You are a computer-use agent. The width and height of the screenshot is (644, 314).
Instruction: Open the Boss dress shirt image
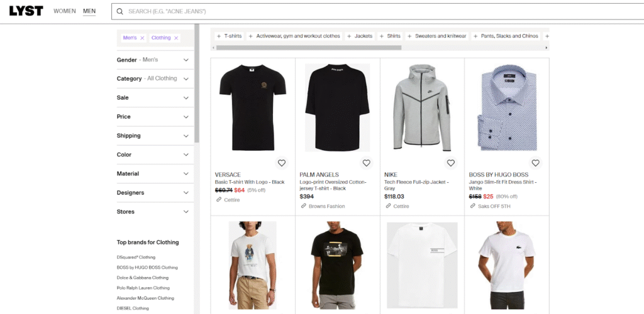tap(507, 107)
